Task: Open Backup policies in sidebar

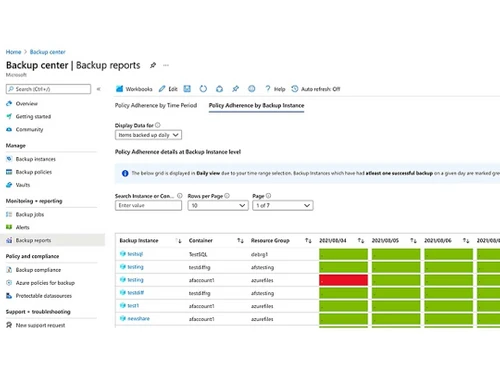Action: [x=34, y=172]
